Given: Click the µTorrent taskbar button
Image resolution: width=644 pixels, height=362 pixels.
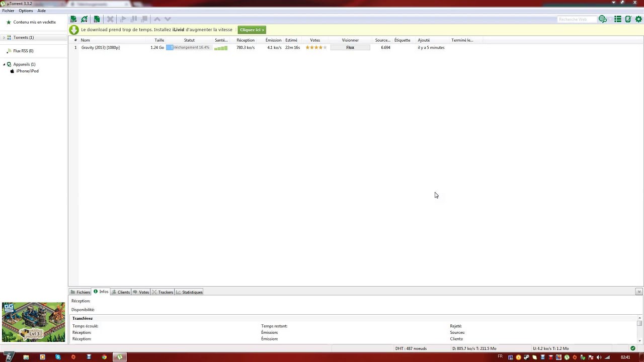Looking at the screenshot, I should click(x=120, y=357).
